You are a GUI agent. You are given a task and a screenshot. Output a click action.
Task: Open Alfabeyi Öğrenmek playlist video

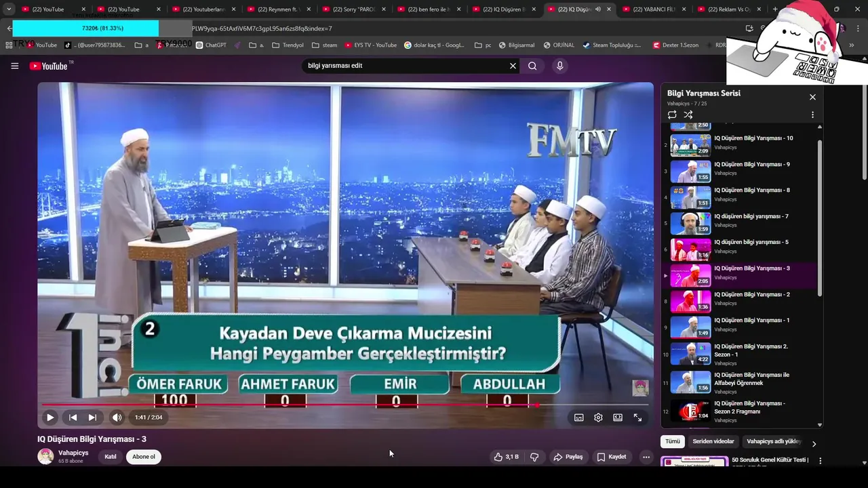pyautogui.click(x=751, y=379)
